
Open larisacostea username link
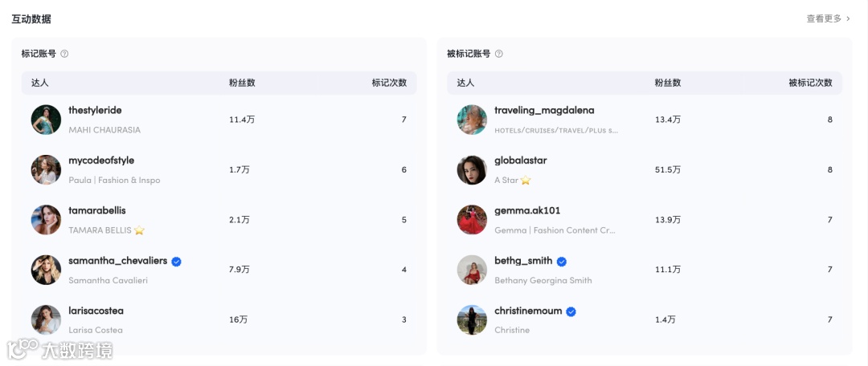point(96,311)
